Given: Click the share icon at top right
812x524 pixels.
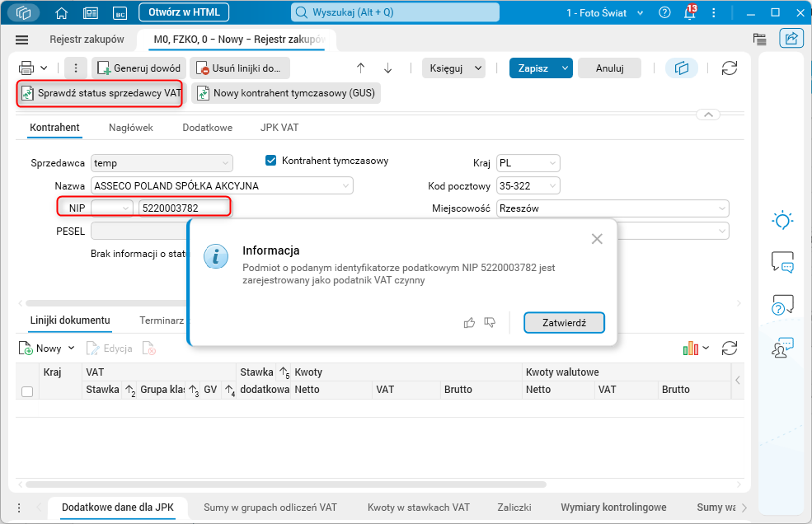Looking at the screenshot, I should pos(791,39).
